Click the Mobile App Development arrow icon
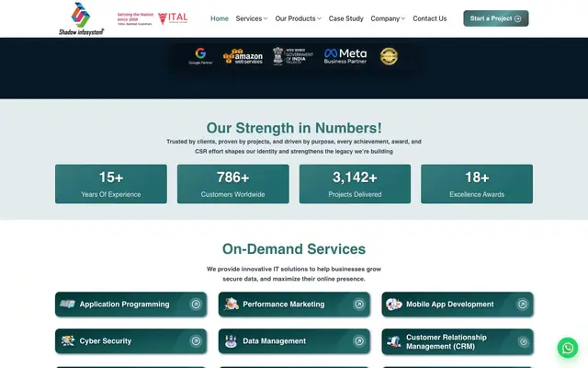The width and height of the screenshot is (588, 368). click(523, 305)
